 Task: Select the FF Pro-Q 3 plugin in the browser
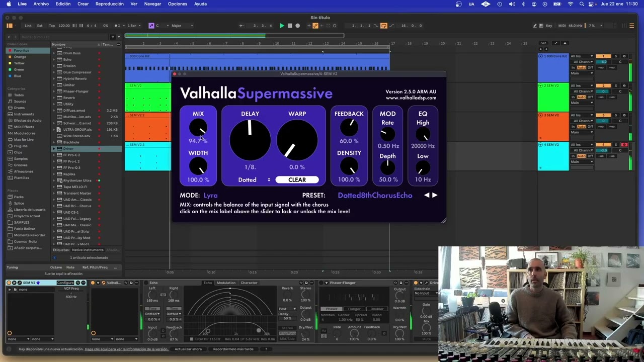pos(71,167)
